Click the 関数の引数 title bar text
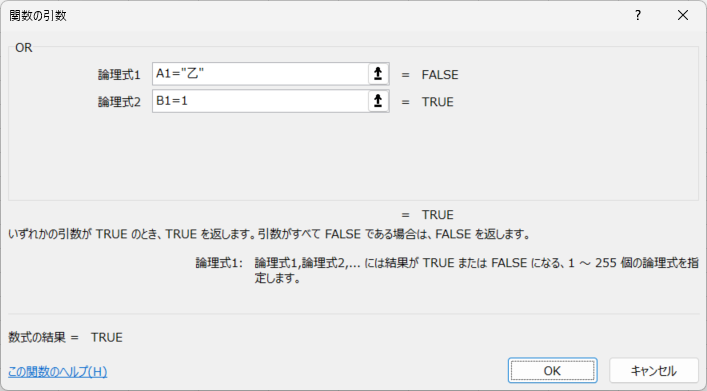 coord(38,16)
